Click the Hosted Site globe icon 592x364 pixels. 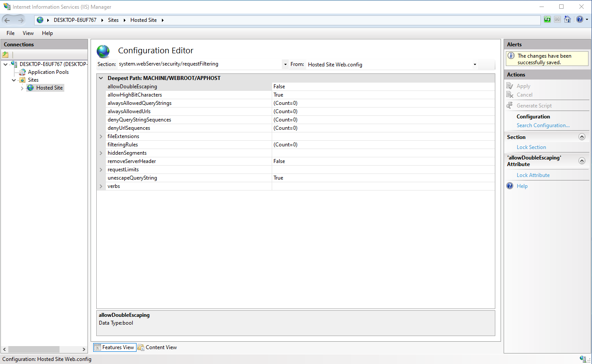tap(30, 87)
